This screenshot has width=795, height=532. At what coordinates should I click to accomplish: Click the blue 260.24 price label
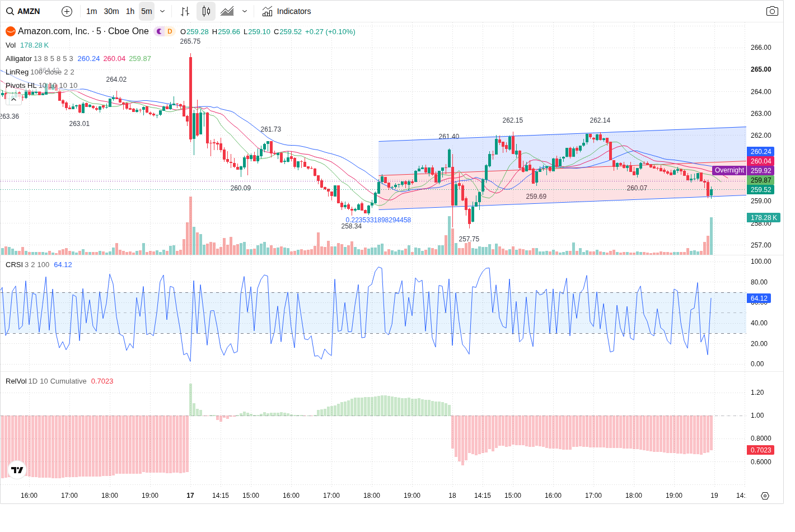761,152
